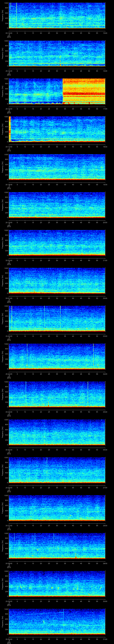Click the '20:21:00' start time label
Viewport: 114px width, 644px height.
(9, 298)
